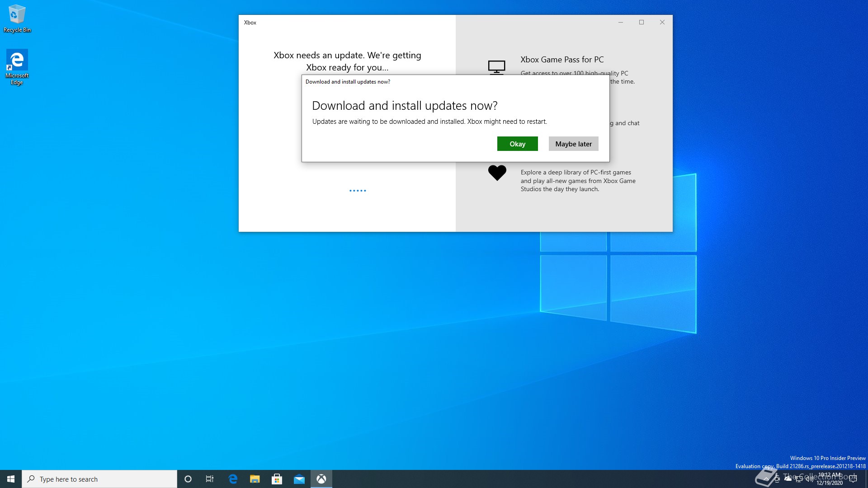Open Cortana from the taskbar
The image size is (868, 488).
coord(188,479)
